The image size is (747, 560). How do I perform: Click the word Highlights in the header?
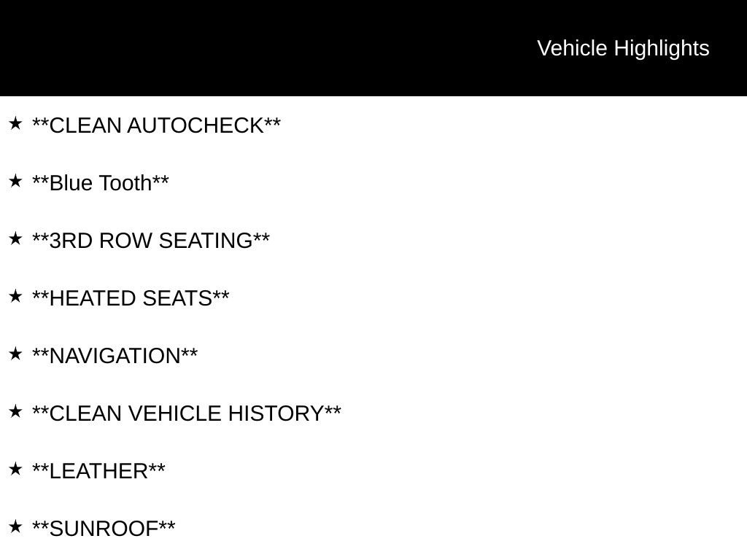662,48
